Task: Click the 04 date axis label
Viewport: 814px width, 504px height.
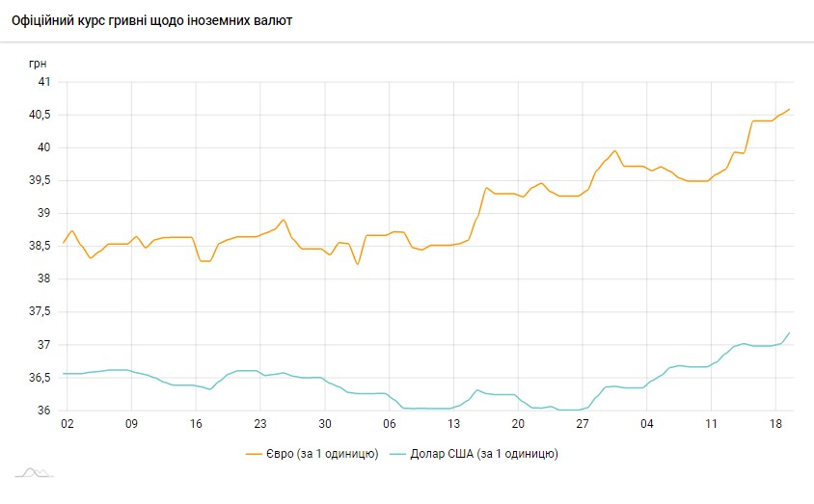Action: tap(647, 423)
